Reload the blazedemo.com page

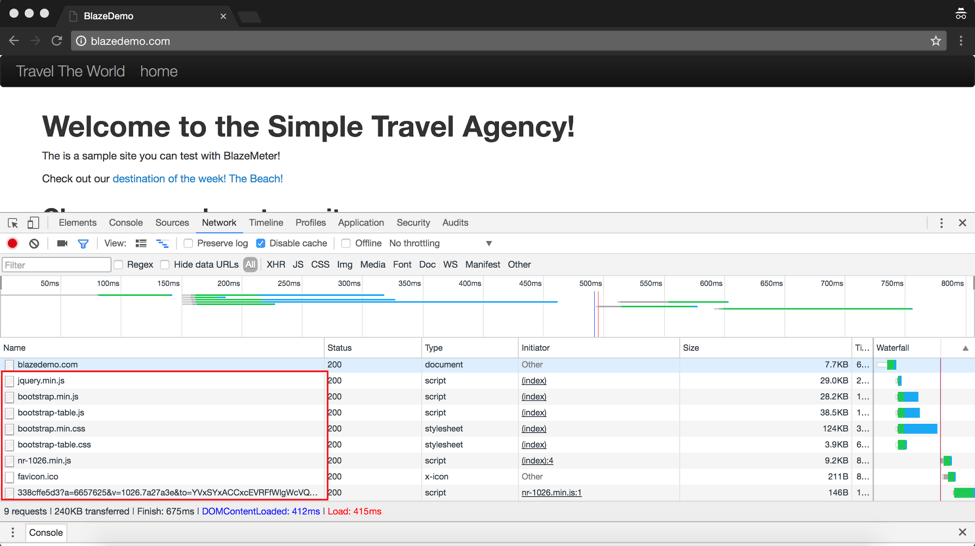click(x=57, y=40)
